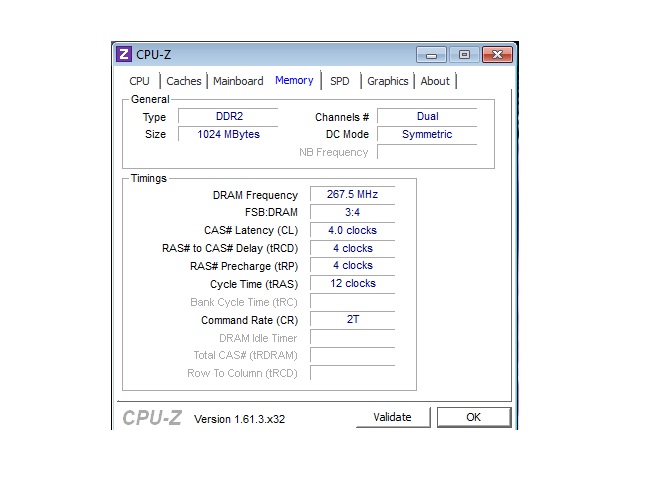
Task: Click the empty Total CAS# (tRDRAM) field
Action: [x=353, y=355]
